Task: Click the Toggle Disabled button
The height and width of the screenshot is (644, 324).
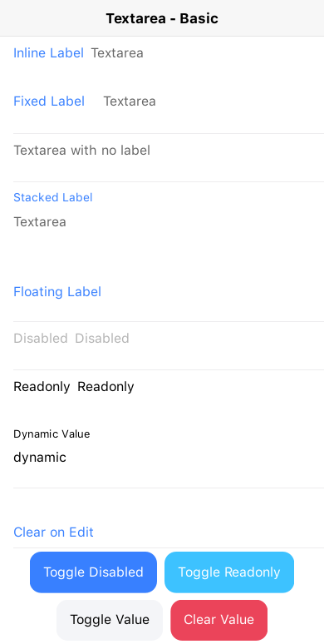Action: coord(94,572)
